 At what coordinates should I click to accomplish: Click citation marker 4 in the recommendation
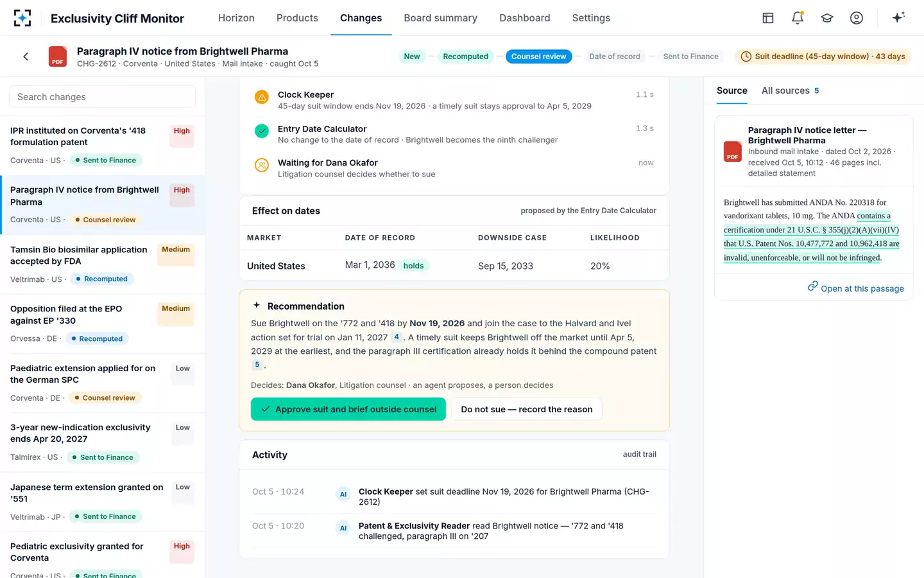[397, 337]
